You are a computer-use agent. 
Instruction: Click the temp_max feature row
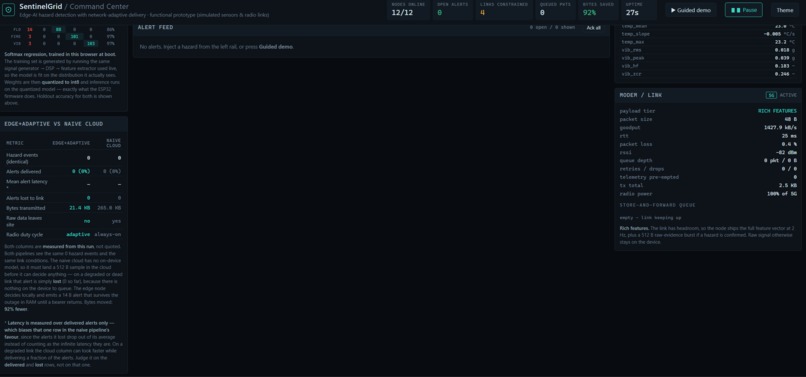point(708,42)
